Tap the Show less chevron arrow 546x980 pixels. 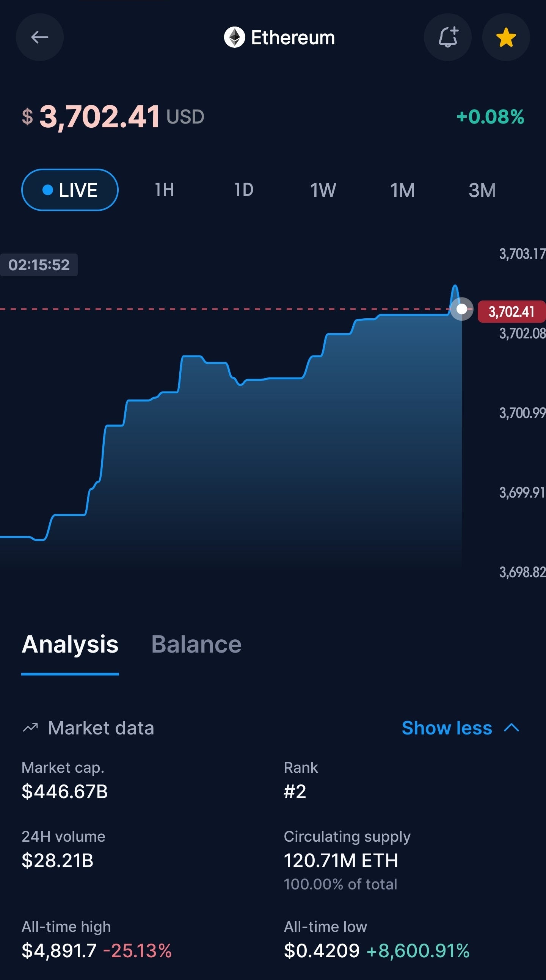click(x=511, y=728)
